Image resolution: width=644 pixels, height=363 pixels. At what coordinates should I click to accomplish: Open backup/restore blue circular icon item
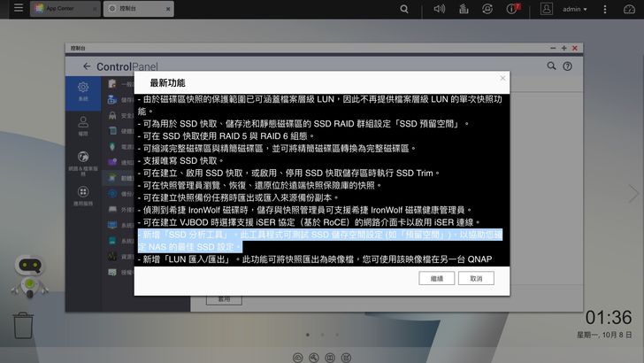pos(112,194)
